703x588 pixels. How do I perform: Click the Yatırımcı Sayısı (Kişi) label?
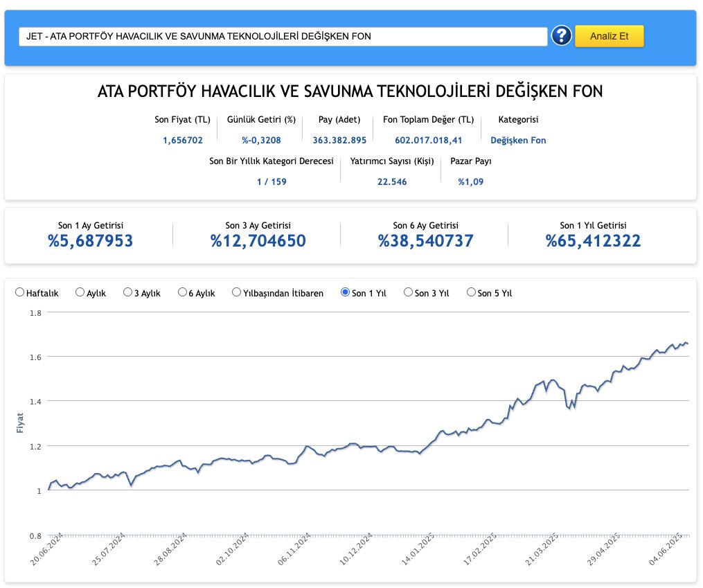tap(392, 161)
